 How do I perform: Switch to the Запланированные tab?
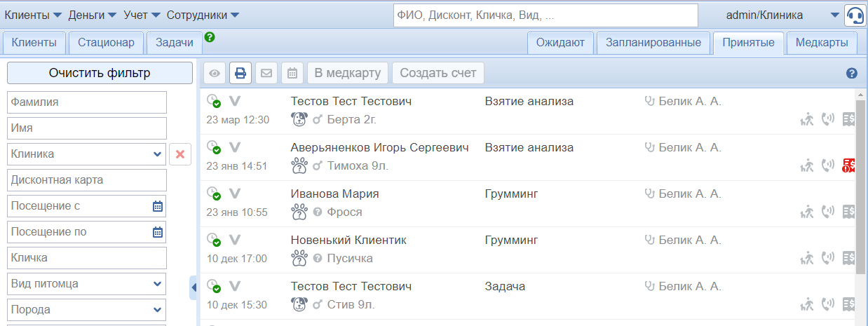653,43
